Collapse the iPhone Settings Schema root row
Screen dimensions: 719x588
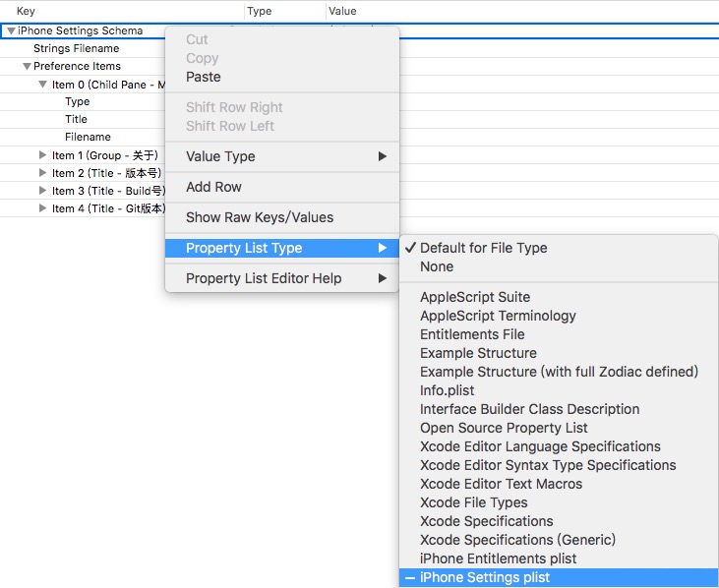[x=11, y=31]
